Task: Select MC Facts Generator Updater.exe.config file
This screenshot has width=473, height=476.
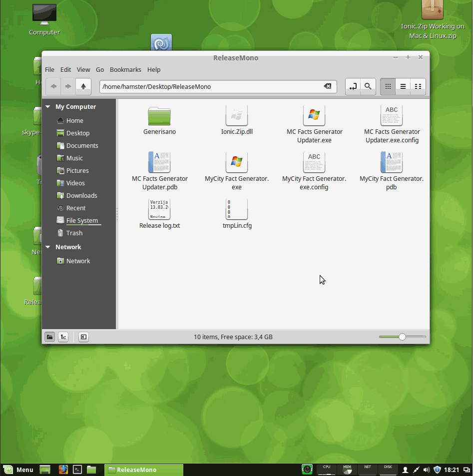Action: [392, 124]
